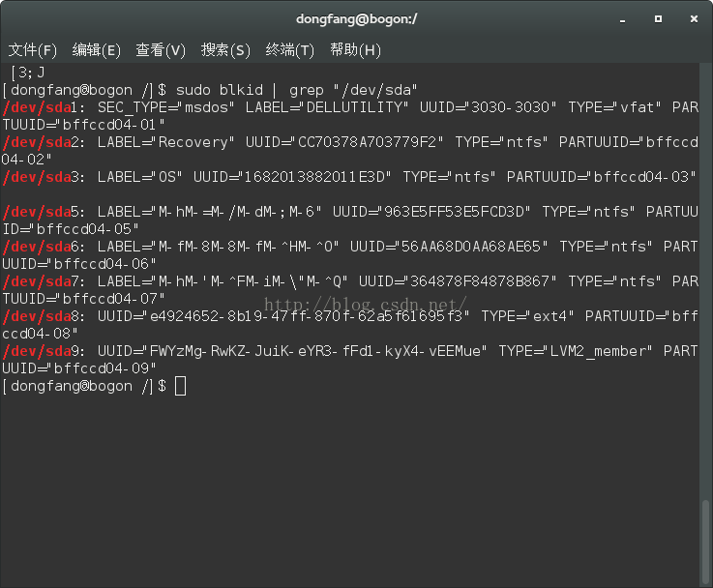Image resolution: width=713 pixels, height=588 pixels.
Task: Open the 终端(T) menu
Action: point(289,50)
